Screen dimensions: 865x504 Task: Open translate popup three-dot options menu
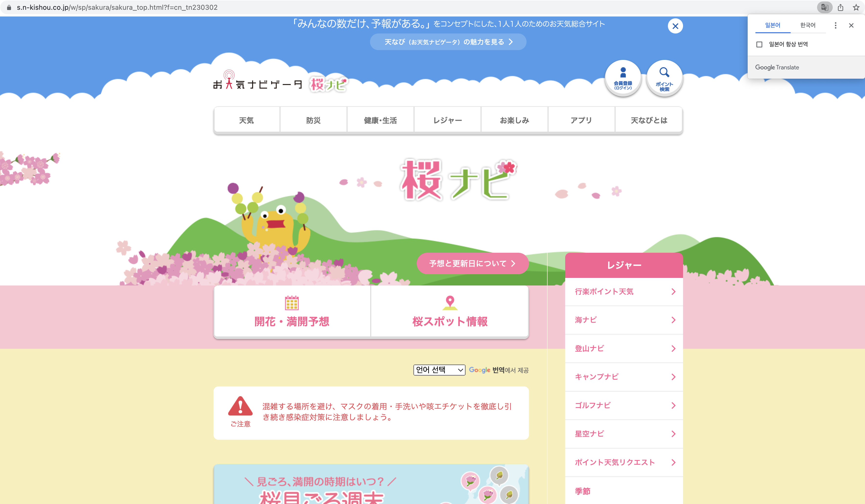pos(835,25)
